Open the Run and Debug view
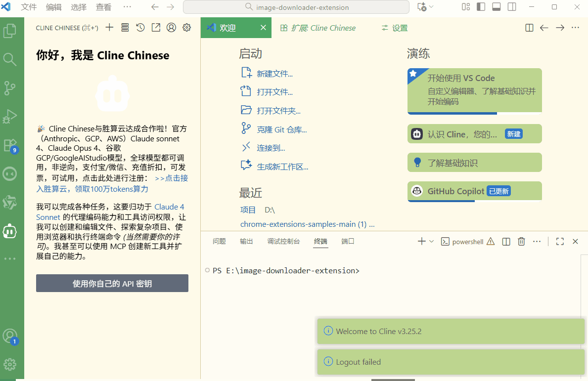This screenshot has width=588, height=381. pyautogui.click(x=10, y=117)
